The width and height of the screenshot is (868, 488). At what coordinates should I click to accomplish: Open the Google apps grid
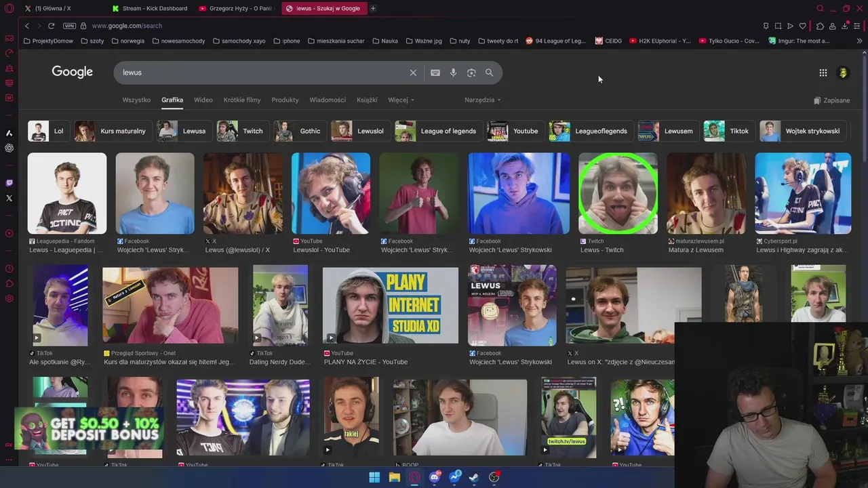pos(823,73)
